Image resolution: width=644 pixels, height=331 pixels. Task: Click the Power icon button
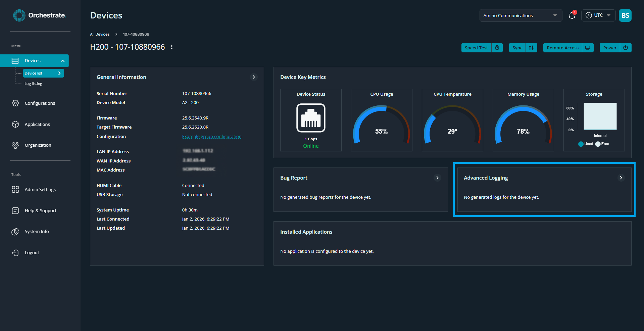click(x=626, y=48)
